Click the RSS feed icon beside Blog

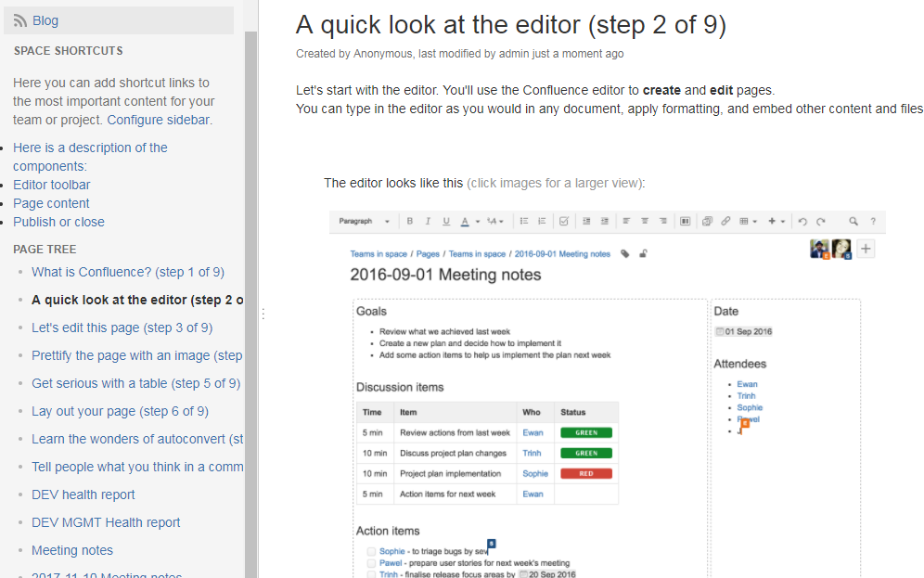pos(20,21)
